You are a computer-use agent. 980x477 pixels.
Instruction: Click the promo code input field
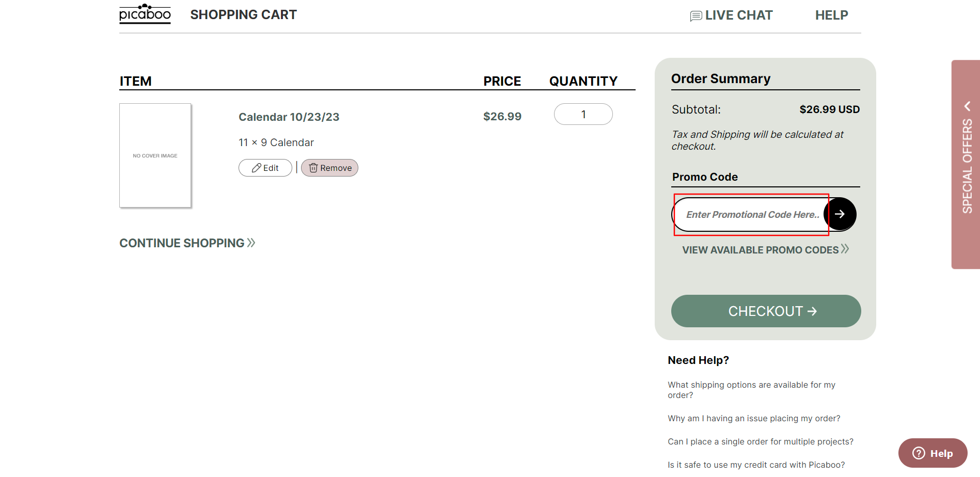tap(750, 214)
